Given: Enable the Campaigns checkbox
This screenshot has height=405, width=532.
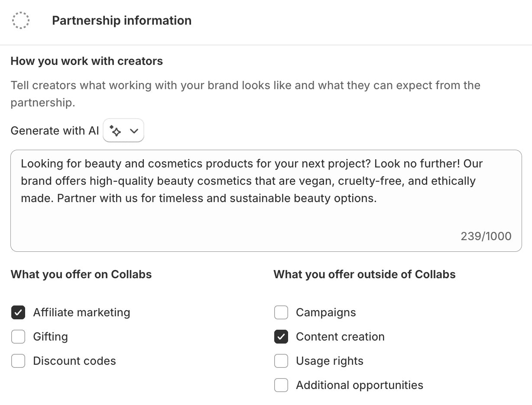Looking at the screenshot, I should coord(281,312).
